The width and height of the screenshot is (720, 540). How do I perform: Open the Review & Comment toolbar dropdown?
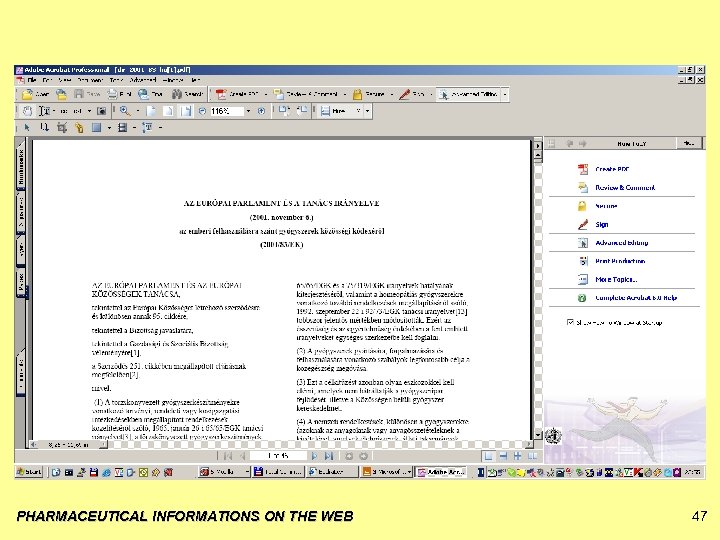click(x=345, y=94)
